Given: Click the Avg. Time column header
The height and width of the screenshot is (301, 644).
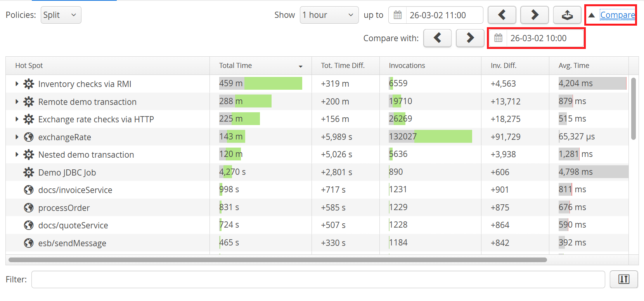Looking at the screenshot, I should [x=574, y=66].
